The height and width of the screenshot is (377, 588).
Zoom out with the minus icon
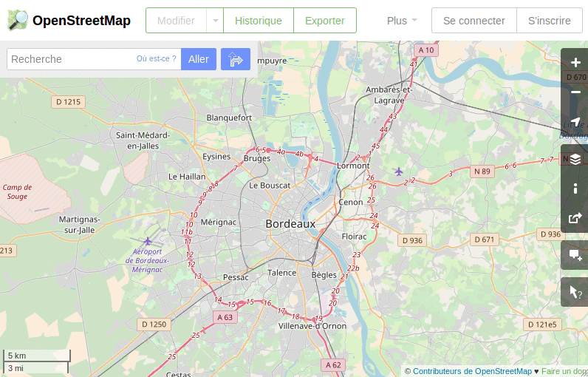coord(575,92)
